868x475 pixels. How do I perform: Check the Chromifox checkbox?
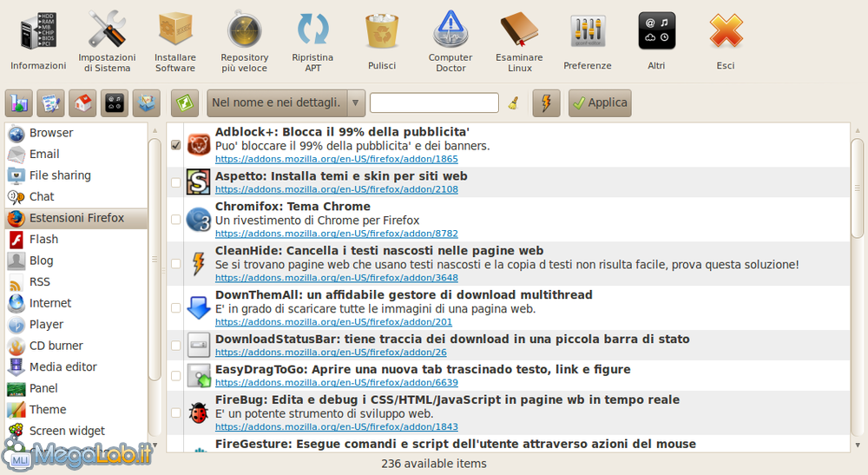pos(176,219)
